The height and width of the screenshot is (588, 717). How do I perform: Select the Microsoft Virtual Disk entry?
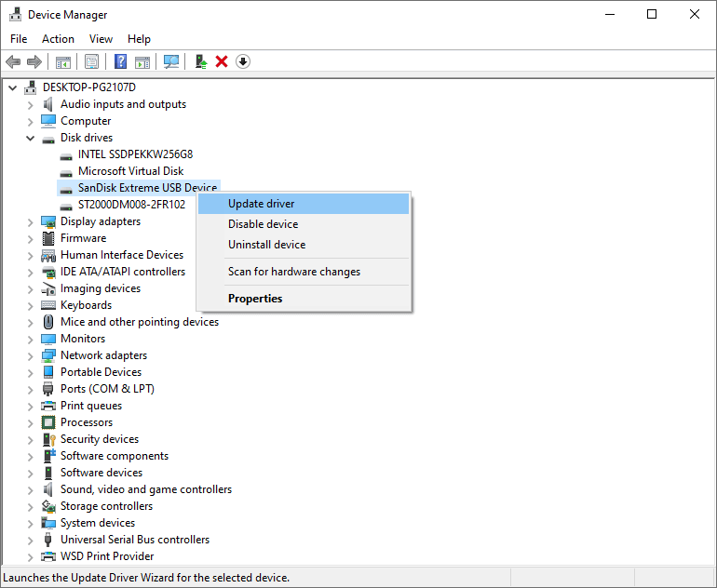pos(130,171)
